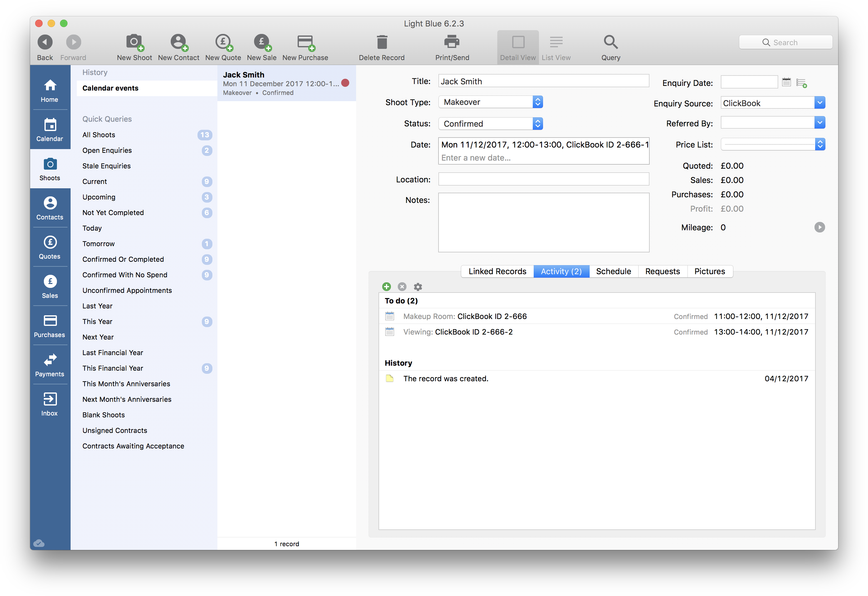Click the Delete Record trash icon
This screenshot has width=868, height=596.
pos(382,42)
